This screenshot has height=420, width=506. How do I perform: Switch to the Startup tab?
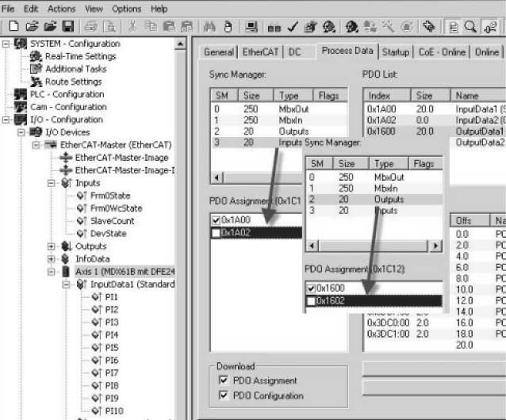tap(396, 52)
